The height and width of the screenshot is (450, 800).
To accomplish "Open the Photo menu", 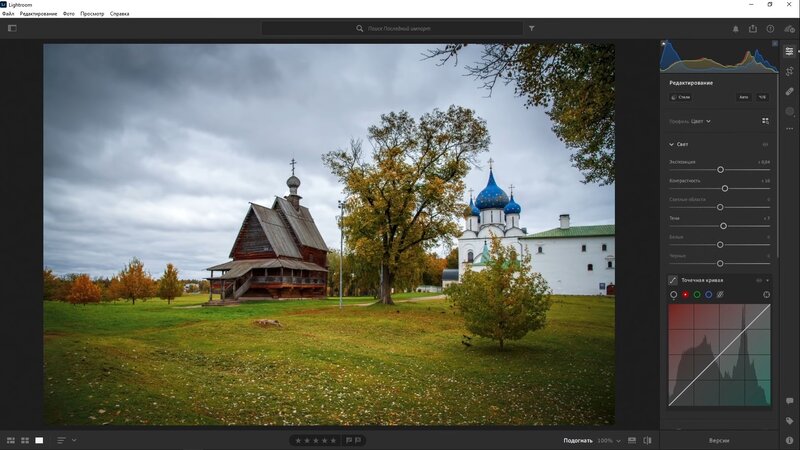I will [x=68, y=14].
